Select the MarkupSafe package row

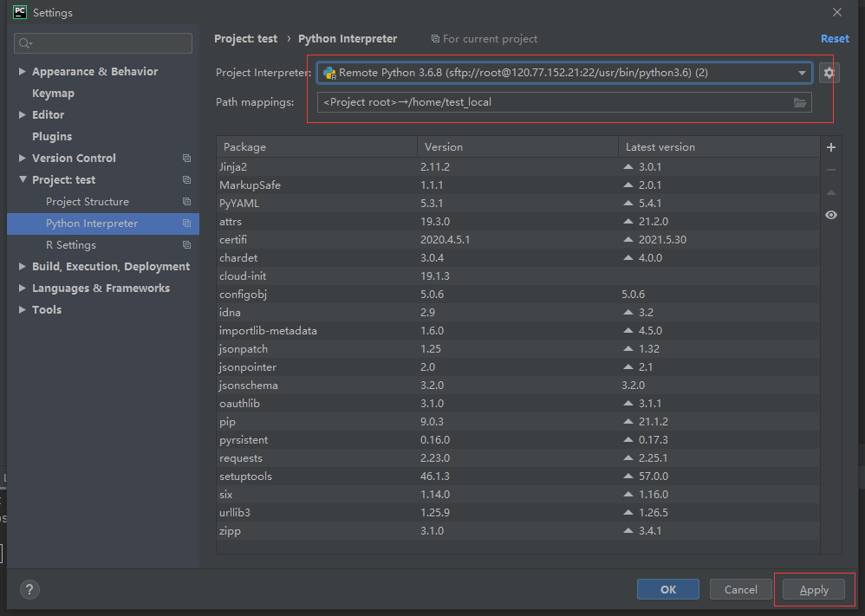tap(518, 185)
